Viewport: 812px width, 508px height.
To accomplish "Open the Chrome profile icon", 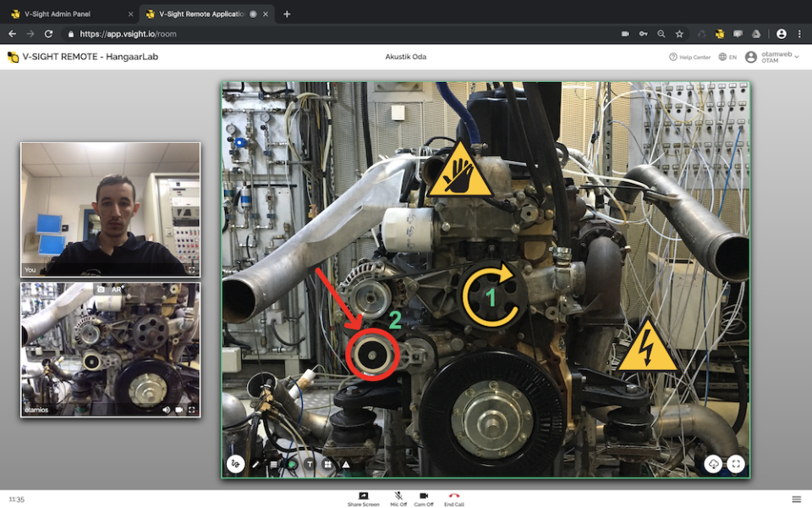I will coord(782,34).
